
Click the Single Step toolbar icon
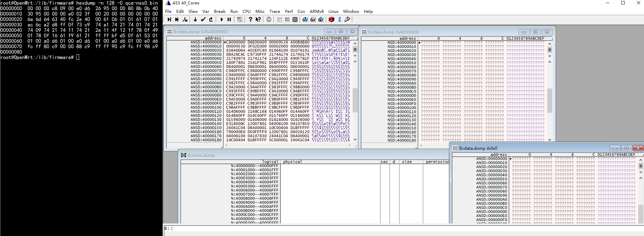[169, 19]
